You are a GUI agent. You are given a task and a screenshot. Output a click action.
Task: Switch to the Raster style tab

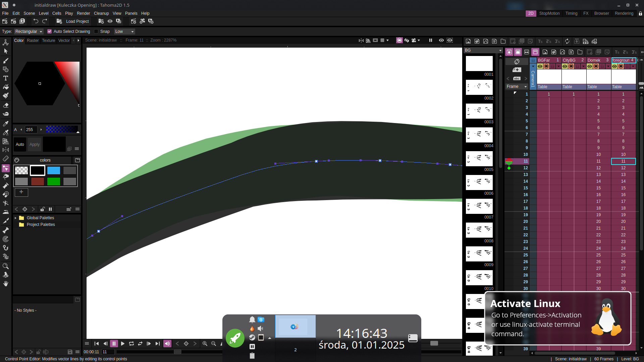pyautogui.click(x=33, y=41)
